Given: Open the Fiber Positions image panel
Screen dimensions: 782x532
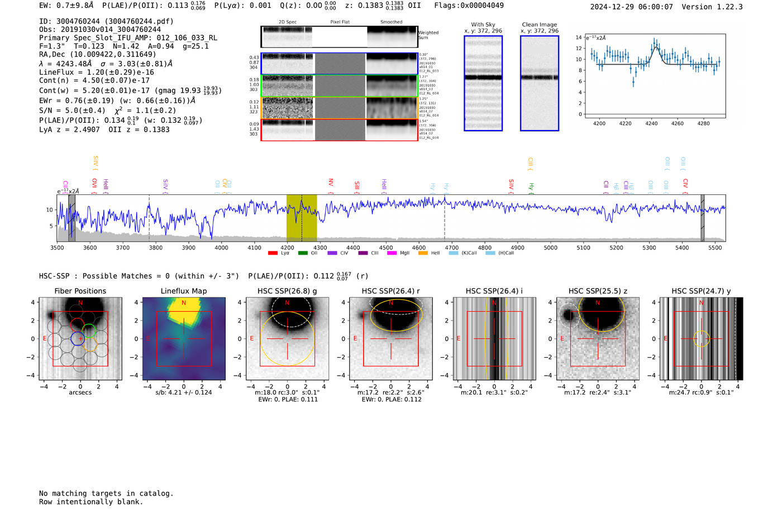Looking at the screenshot, I should 80,338.
